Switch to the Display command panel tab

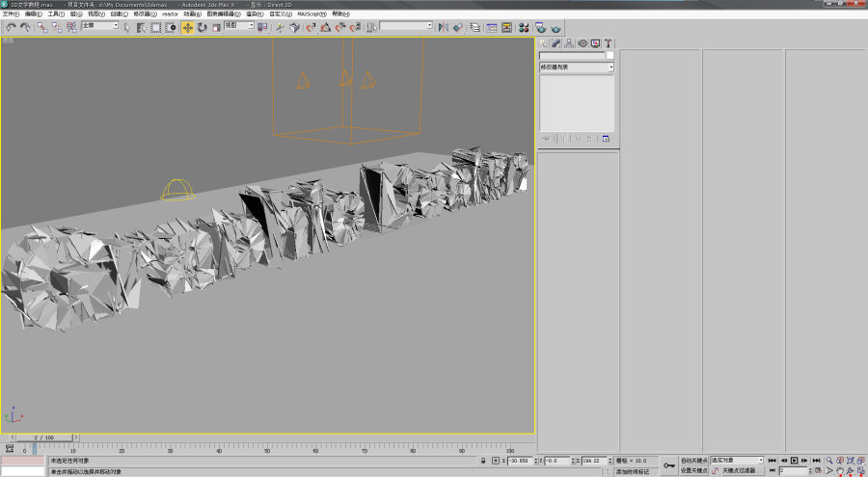(x=595, y=43)
